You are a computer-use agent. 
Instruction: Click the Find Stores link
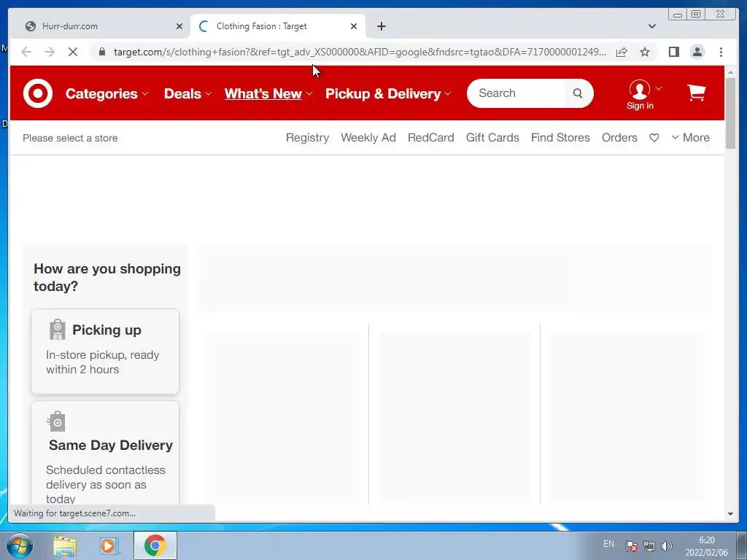[560, 138]
